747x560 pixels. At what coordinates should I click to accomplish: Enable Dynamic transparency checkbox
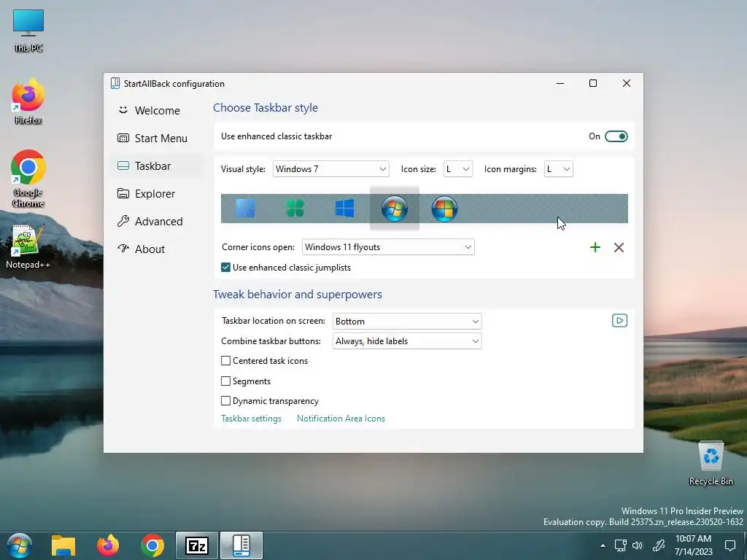tap(226, 401)
